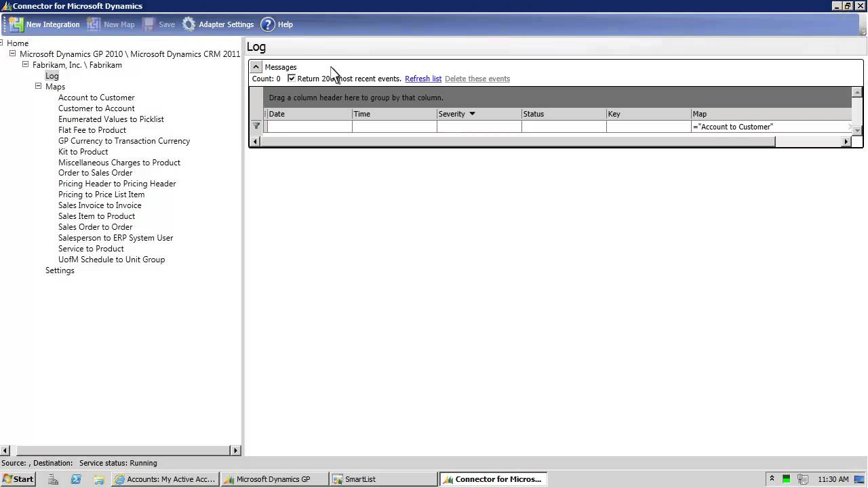Select Salesperson to ERP System User map
The image size is (868, 488).
click(116, 238)
